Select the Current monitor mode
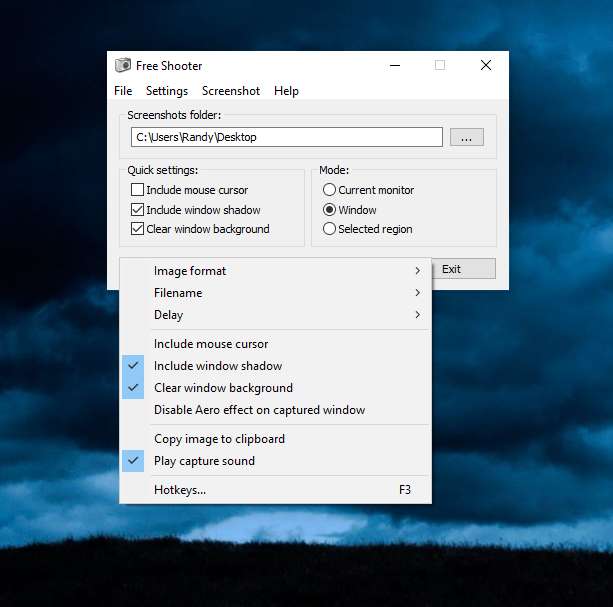 click(x=329, y=190)
